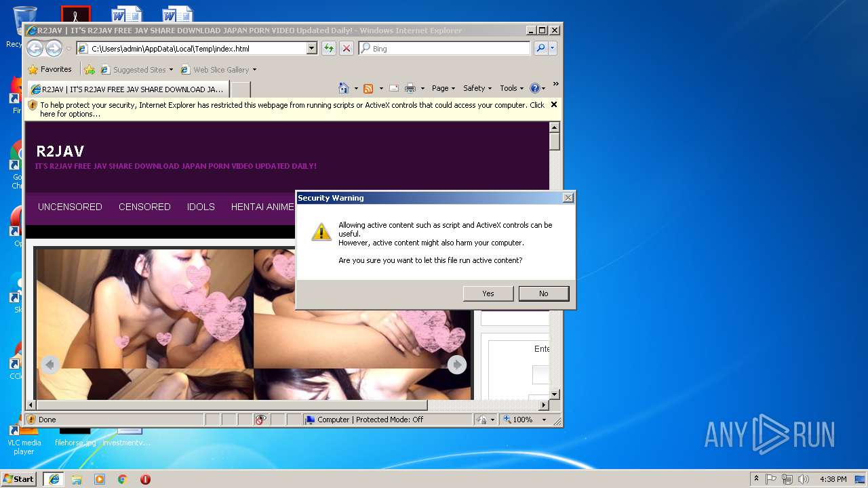This screenshot has width=868, height=488.
Task: Click the slideshow previous arrow
Action: tap(50, 365)
